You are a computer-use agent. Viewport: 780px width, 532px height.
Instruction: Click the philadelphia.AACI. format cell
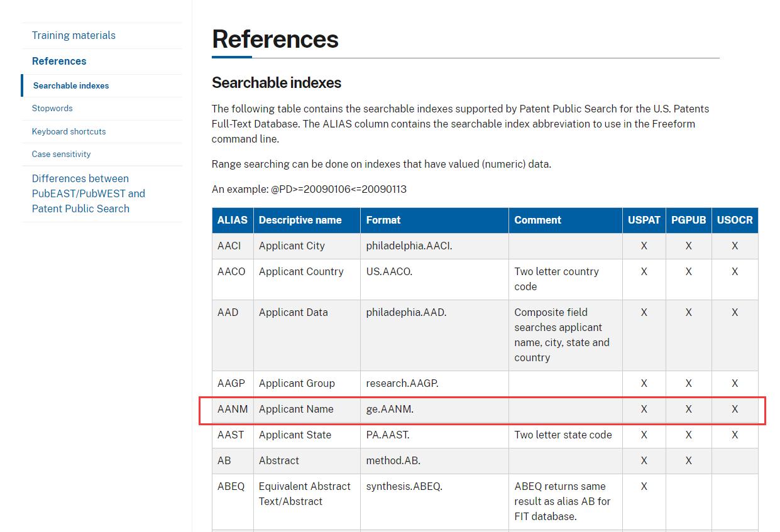[x=409, y=246]
